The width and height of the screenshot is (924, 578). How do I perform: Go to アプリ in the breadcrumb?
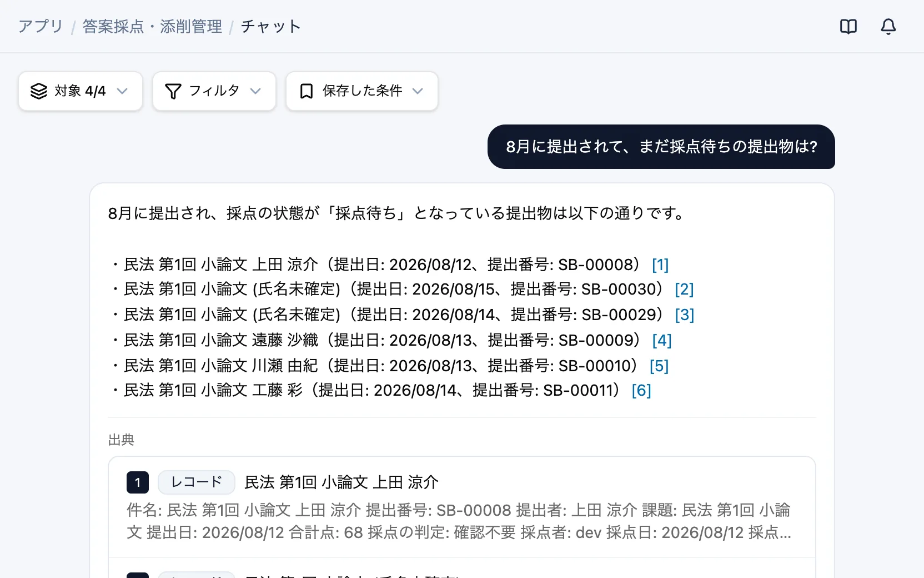41,26
